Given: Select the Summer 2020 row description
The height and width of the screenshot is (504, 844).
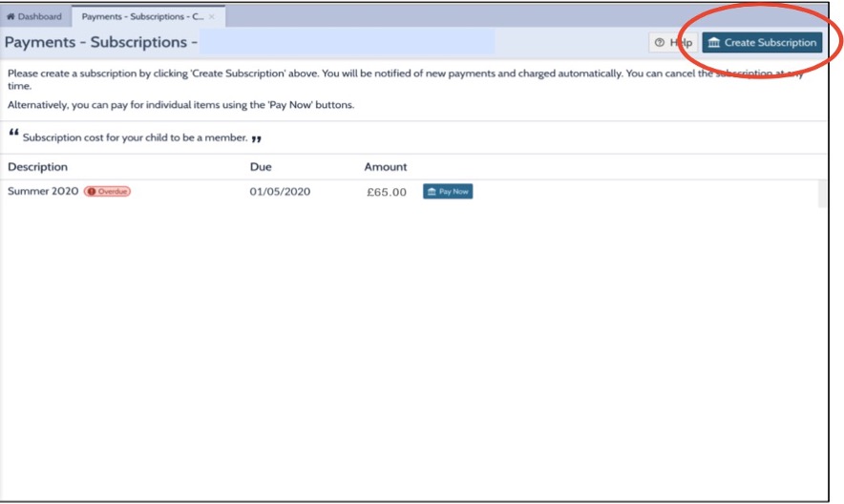Looking at the screenshot, I should pos(43,192).
